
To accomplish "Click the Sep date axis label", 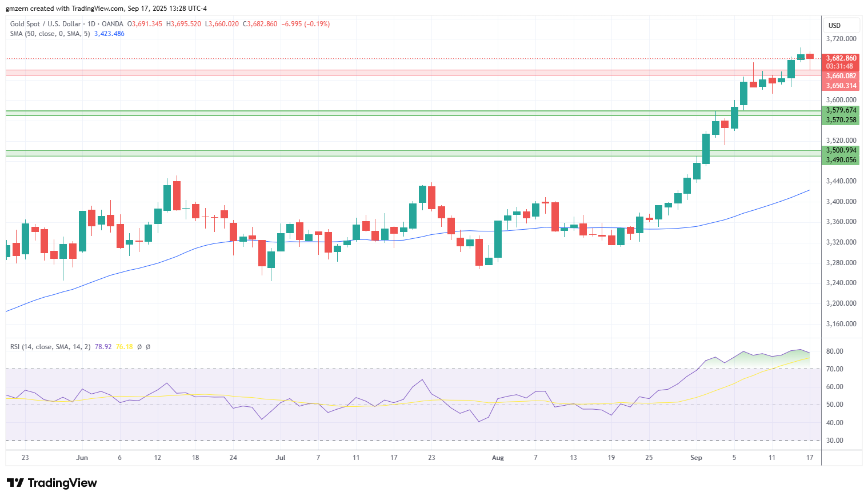I will click(696, 458).
